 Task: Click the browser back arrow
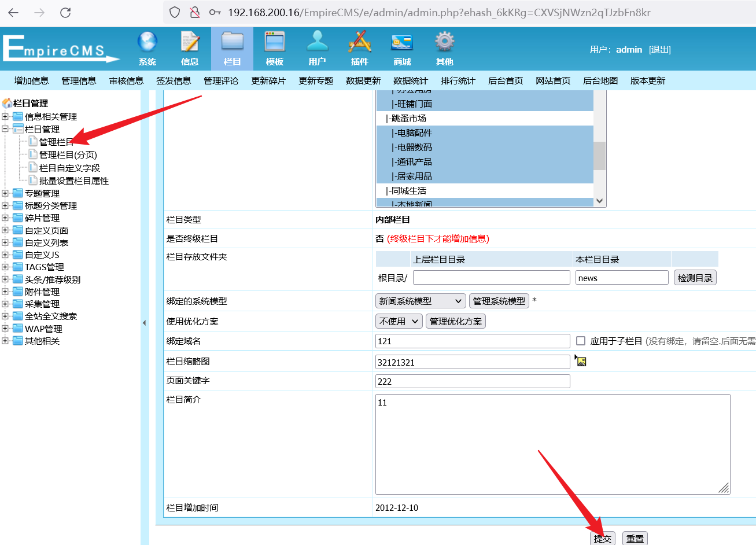point(13,12)
